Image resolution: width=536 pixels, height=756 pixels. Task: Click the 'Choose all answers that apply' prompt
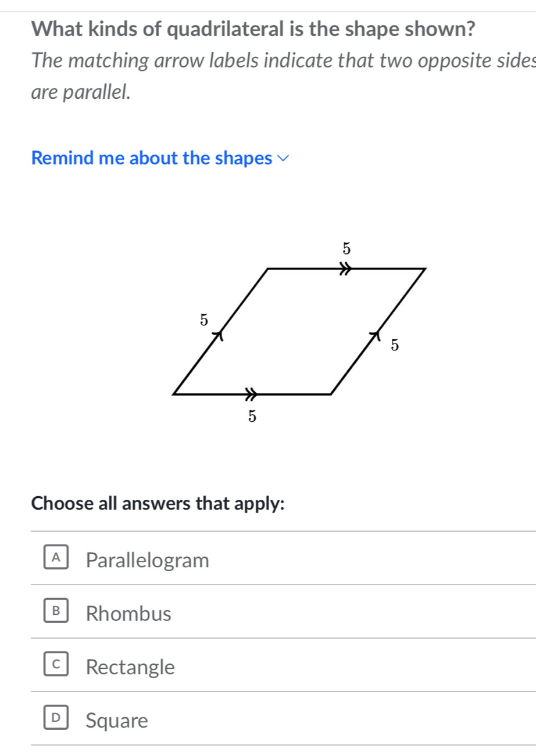(x=158, y=503)
